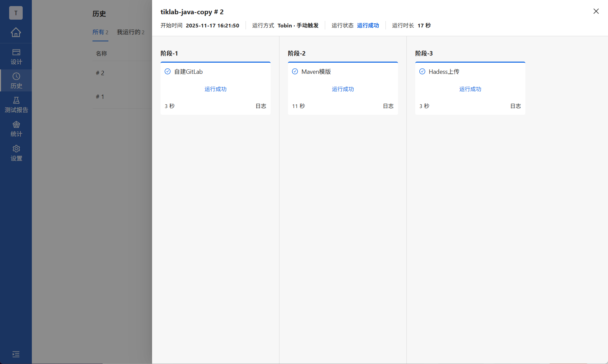Image resolution: width=608 pixels, height=364 pixels.
Task: Click 运行成功 status in Hadess上传 card
Action: point(470,89)
